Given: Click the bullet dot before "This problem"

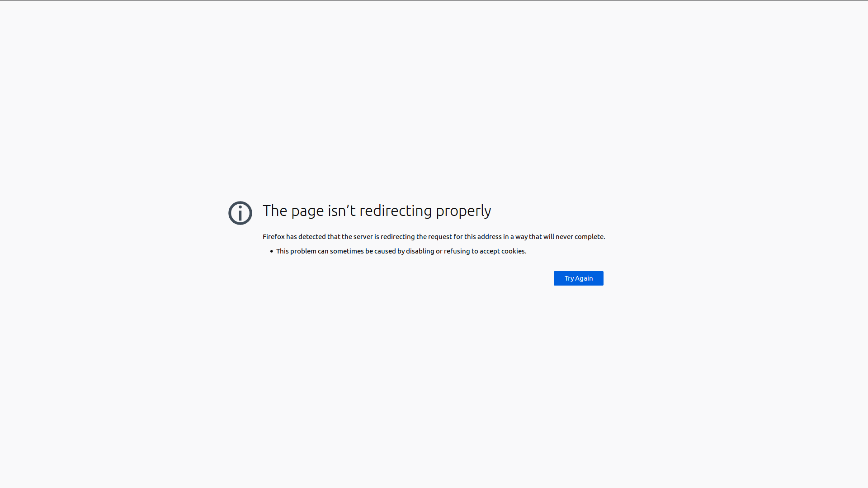Looking at the screenshot, I should (x=272, y=251).
